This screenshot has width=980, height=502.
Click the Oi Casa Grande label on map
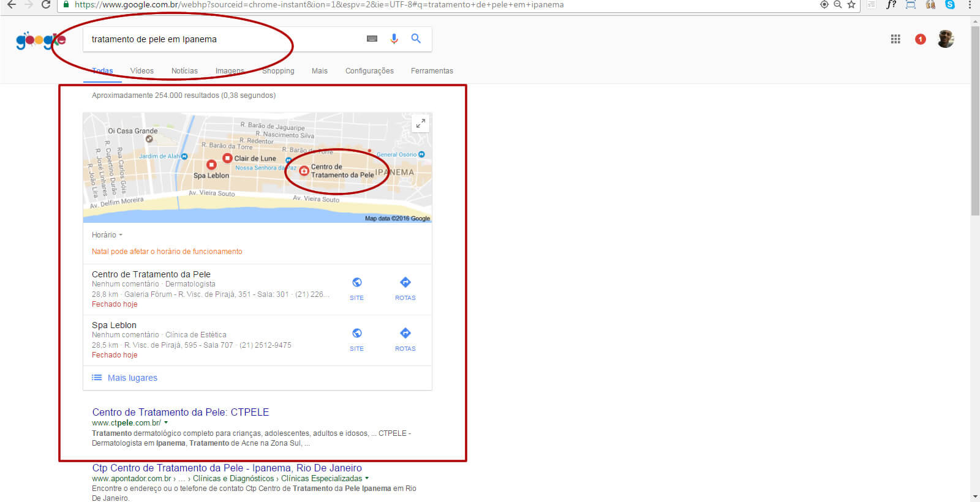click(132, 131)
